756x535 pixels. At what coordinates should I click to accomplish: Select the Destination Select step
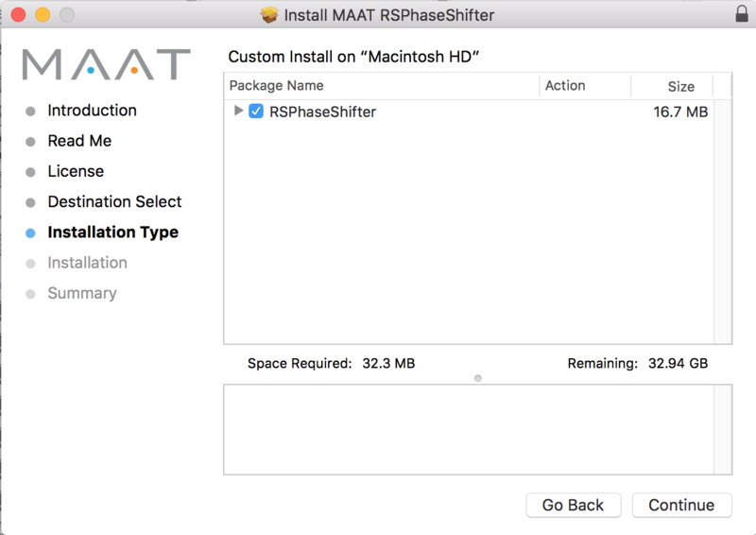[x=114, y=201]
